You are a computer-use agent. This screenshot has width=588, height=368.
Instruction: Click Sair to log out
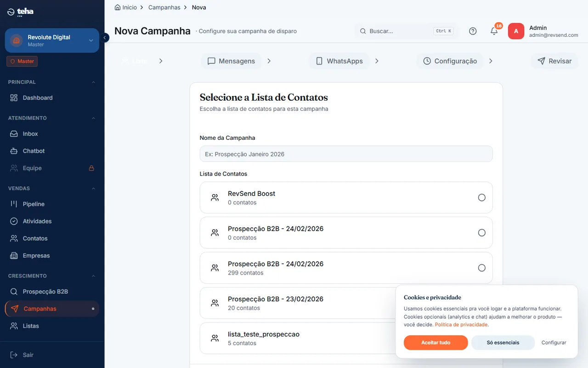(52, 355)
